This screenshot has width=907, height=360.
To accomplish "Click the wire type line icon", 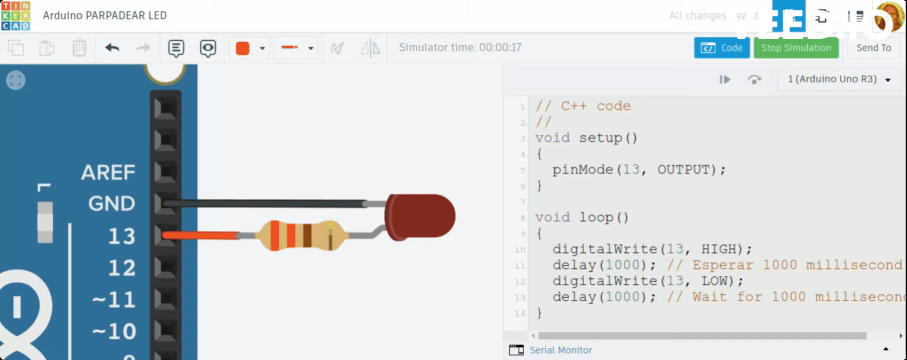I will click(x=289, y=48).
